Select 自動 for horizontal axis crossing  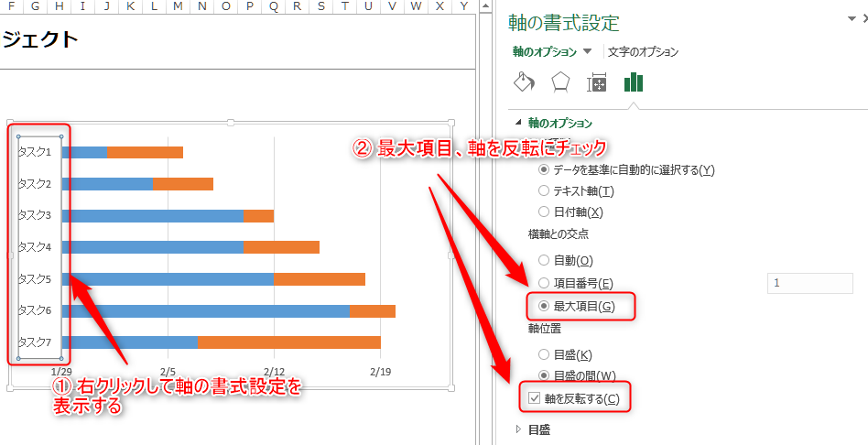545,261
